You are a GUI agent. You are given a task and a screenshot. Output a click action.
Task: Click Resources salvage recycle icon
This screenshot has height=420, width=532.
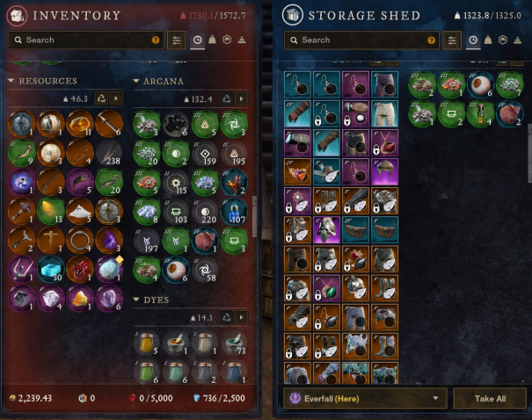101,98
